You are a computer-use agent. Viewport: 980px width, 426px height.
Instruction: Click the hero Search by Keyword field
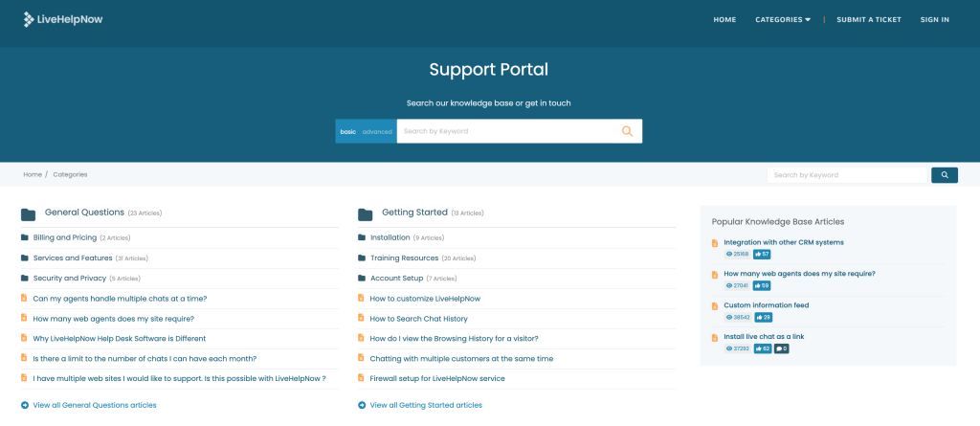507,131
